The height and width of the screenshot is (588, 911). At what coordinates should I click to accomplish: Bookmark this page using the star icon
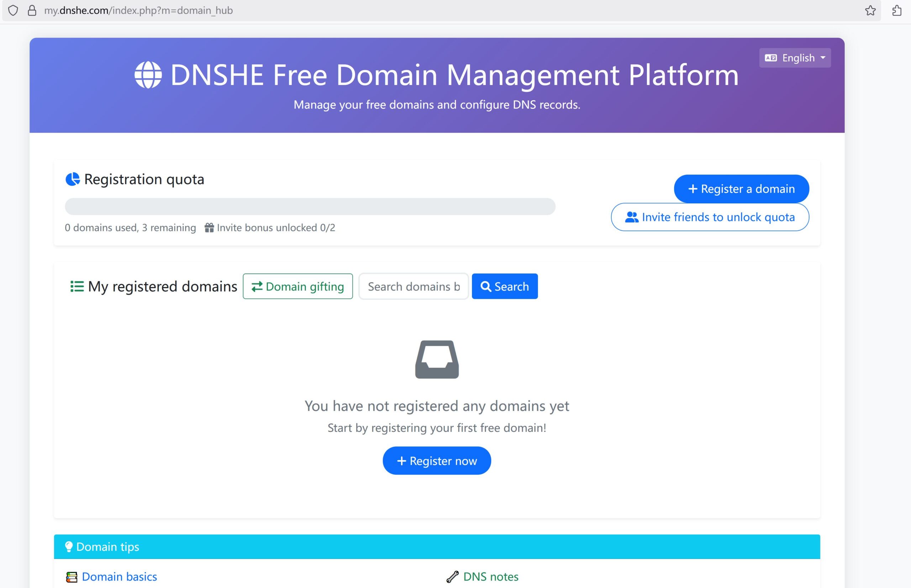(870, 10)
